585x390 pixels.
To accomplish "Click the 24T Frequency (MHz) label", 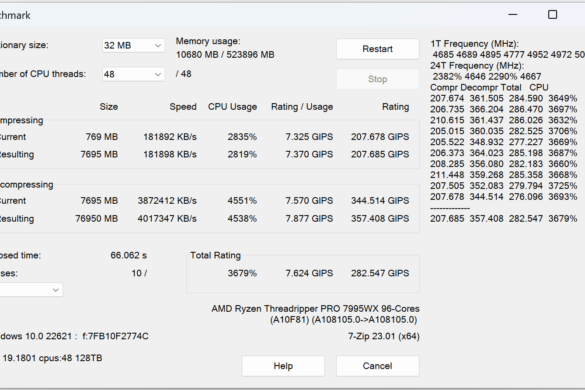I will tap(477, 66).
